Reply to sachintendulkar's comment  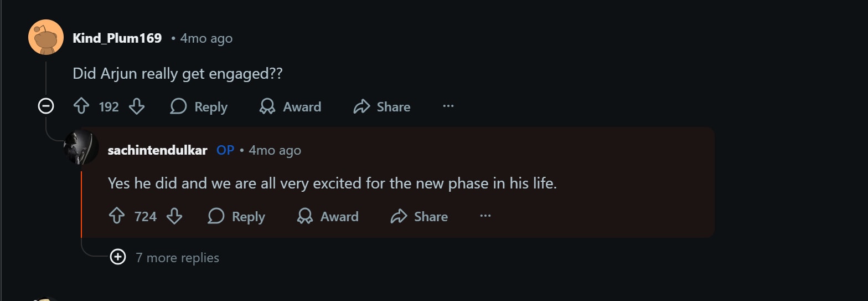pyautogui.click(x=236, y=216)
